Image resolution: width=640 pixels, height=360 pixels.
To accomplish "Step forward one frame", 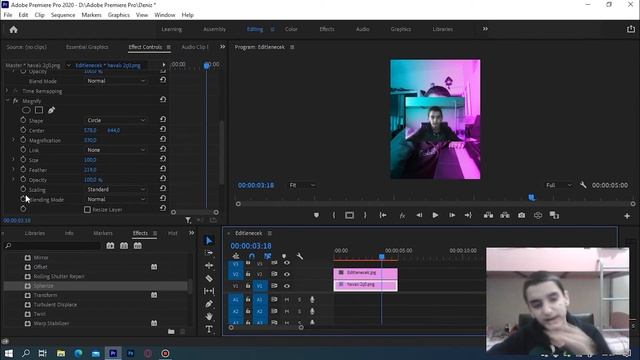I will click(452, 215).
